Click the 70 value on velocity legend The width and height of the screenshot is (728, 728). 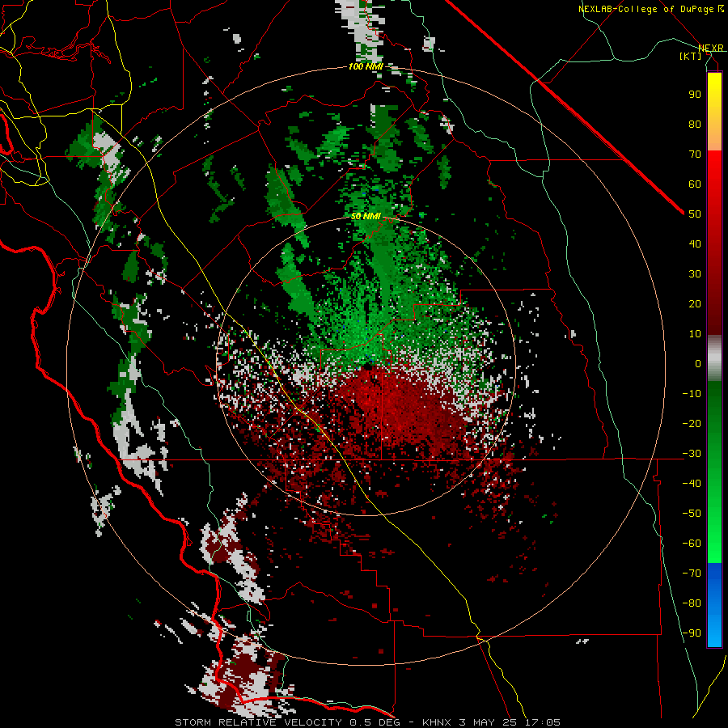click(695, 154)
